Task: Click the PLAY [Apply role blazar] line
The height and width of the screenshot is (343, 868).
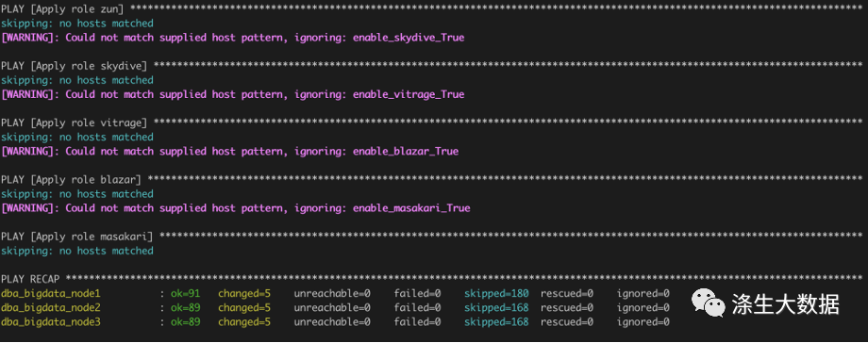Action: (434, 180)
